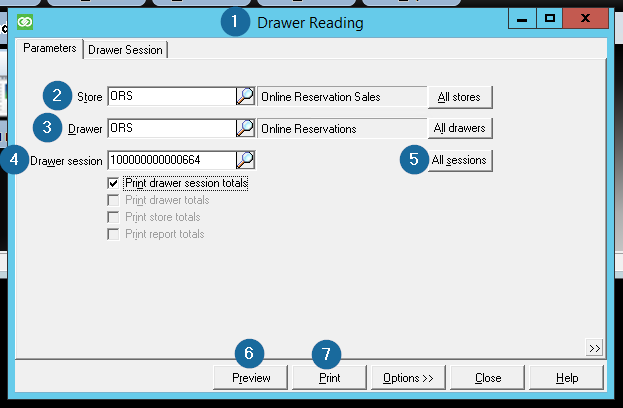
Task: Switch to the Drawer Session tab
Action: pos(125,50)
